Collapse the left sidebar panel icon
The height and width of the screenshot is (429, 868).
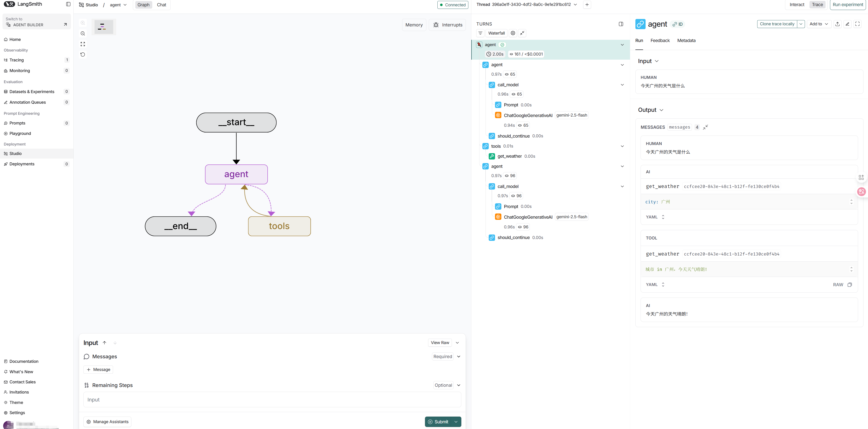pyautogui.click(x=68, y=4)
